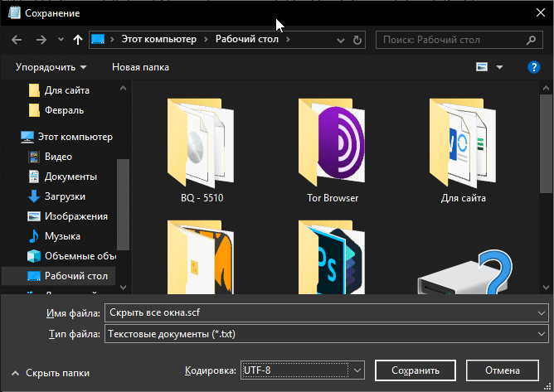
Task: Open the 'Тип файла' combo box
Action: 327,334
